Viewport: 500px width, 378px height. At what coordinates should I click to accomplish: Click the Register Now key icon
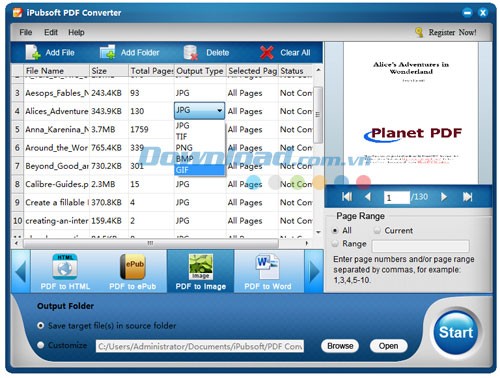pos(419,32)
